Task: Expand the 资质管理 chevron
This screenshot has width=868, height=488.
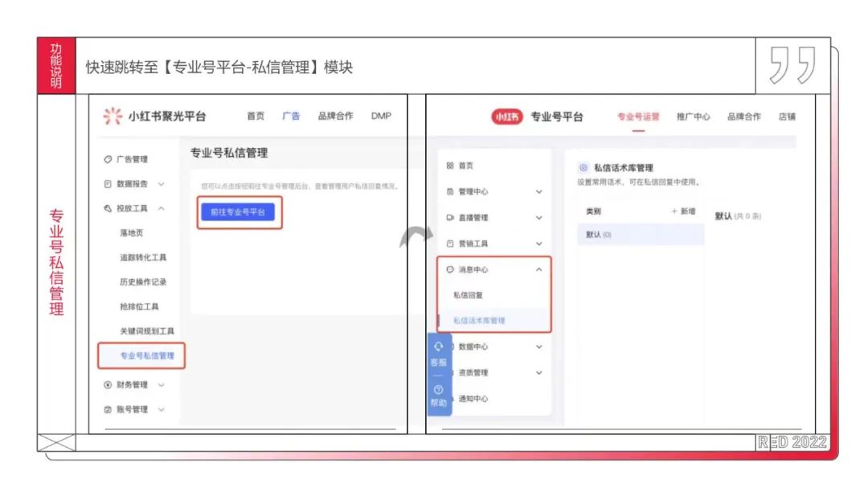Action: point(538,373)
